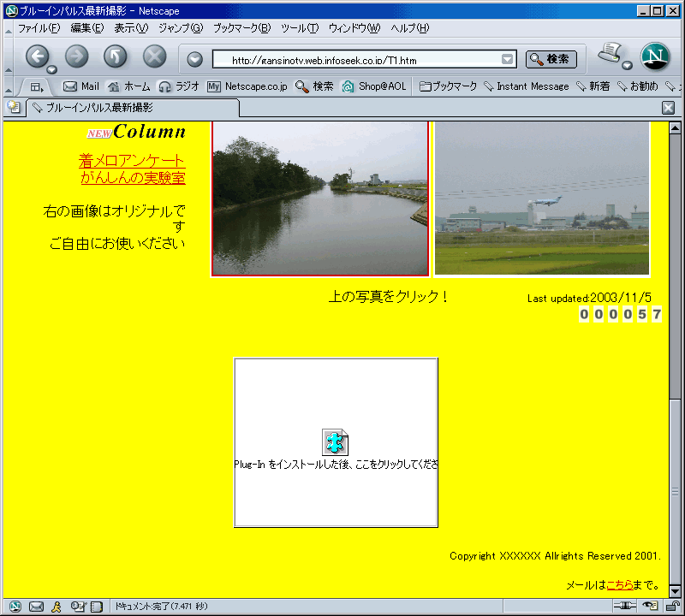The image size is (685, 616).
Task: Click the 000057 visitor counter
Action: [620, 314]
